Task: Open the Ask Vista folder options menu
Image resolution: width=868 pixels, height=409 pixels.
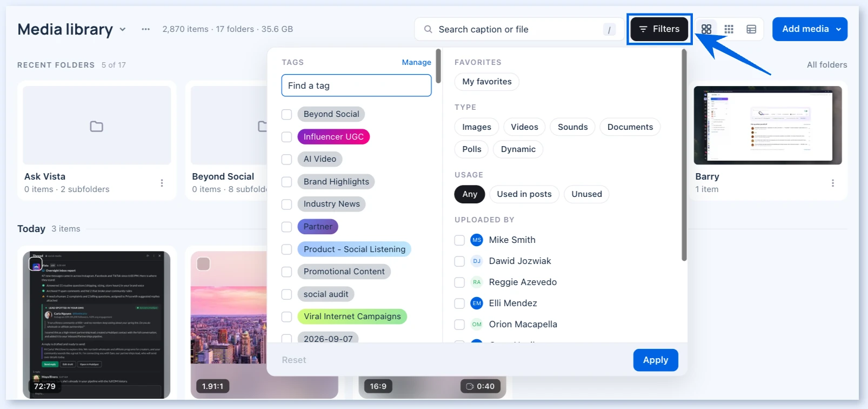Action: click(162, 183)
